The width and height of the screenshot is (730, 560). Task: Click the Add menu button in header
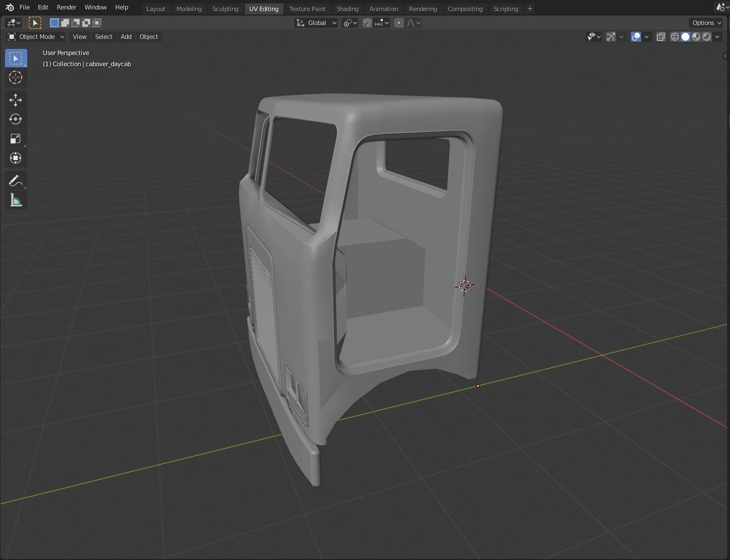click(126, 37)
